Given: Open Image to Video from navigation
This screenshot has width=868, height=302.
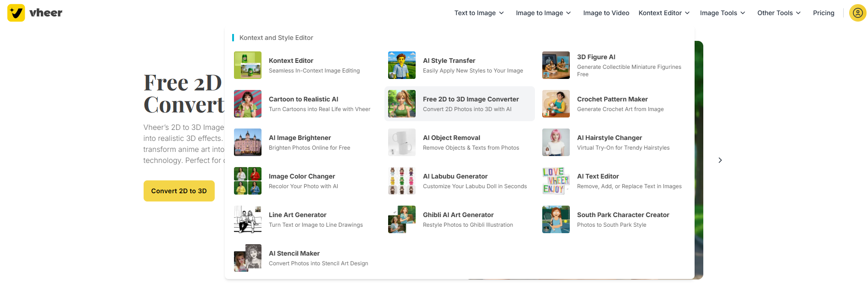Looking at the screenshot, I should [x=606, y=13].
